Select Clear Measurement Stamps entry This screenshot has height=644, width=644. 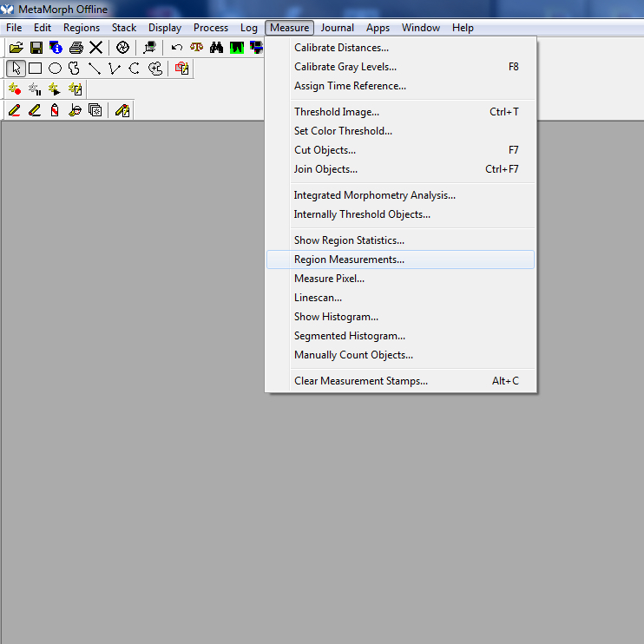tap(400, 381)
